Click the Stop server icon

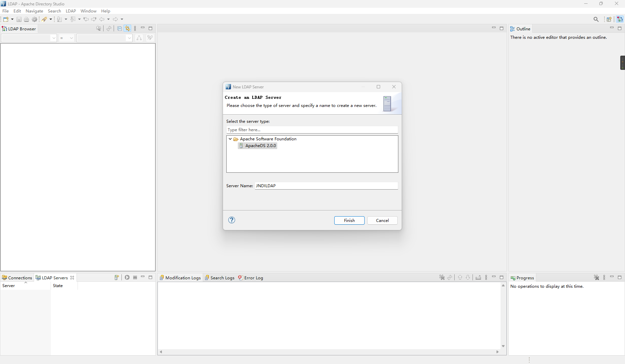click(135, 277)
